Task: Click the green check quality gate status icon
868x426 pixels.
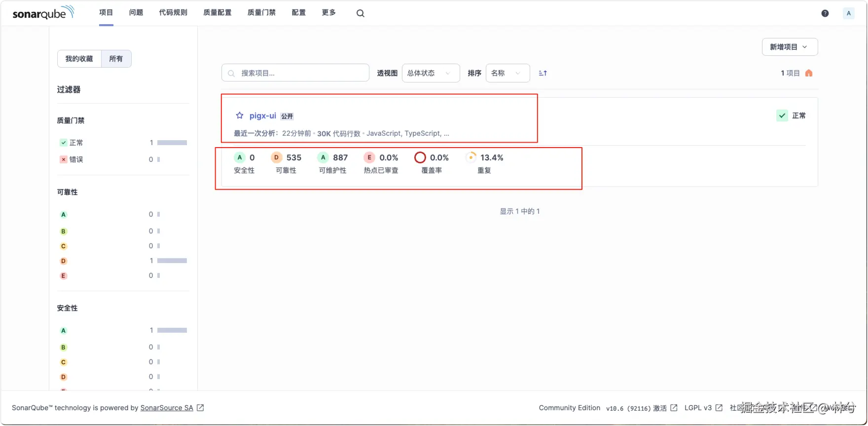Action: coord(782,116)
